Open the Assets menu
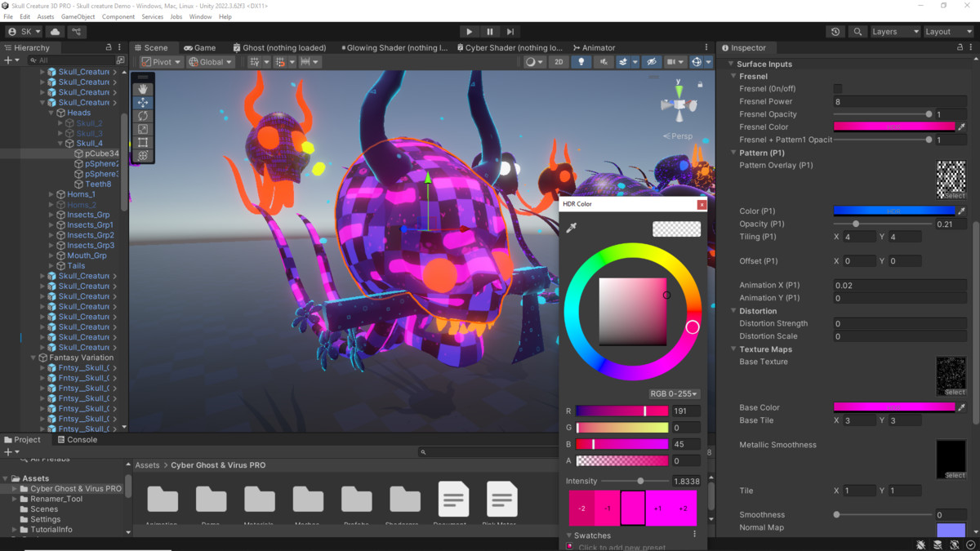Image resolution: width=980 pixels, height=551 pixels. pyautogui.click(x=46, y=16)
